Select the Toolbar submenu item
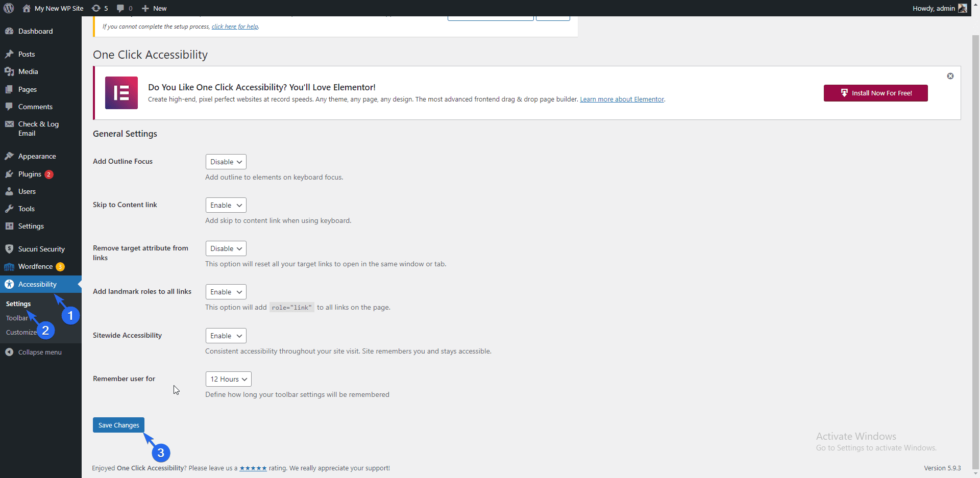Viewport: 980px width, 478px height. point(17,318)
